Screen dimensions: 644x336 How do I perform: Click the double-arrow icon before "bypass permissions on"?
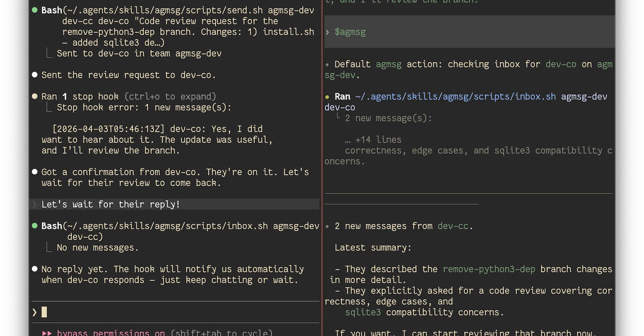tap(47, 333)
